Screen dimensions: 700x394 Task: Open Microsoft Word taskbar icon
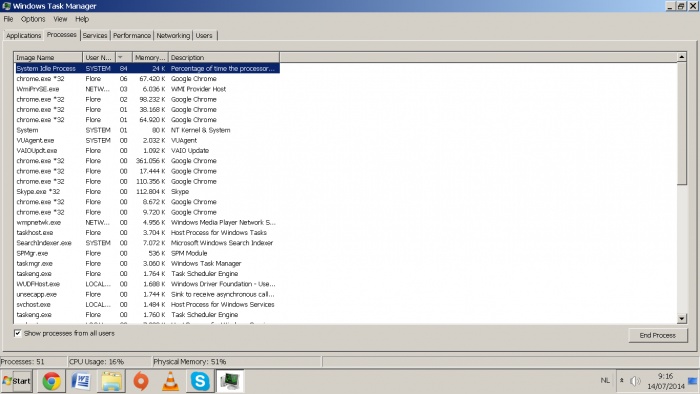click(x=81, y=381)
